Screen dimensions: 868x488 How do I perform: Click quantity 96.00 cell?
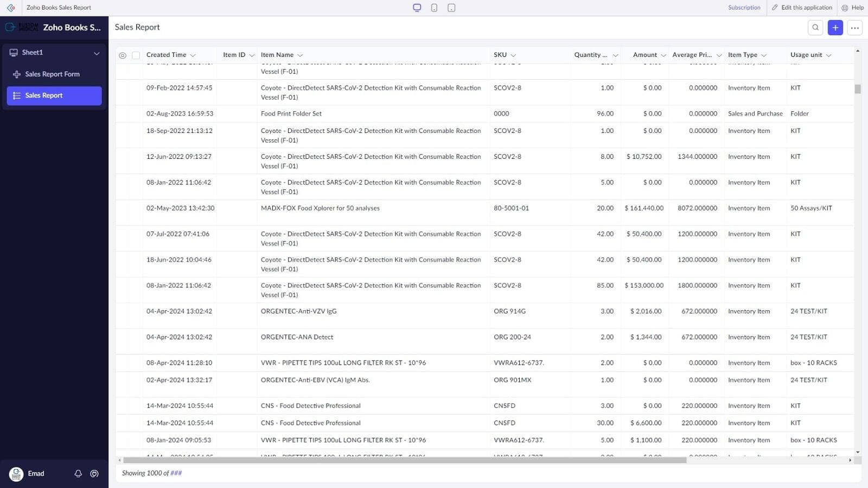click(x=605, y=114)
